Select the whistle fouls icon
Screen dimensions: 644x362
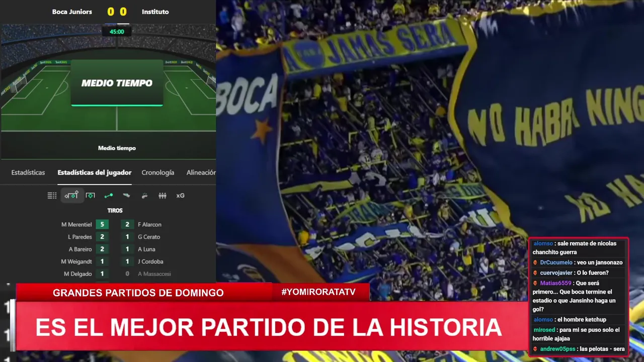[x=144, y=196]
